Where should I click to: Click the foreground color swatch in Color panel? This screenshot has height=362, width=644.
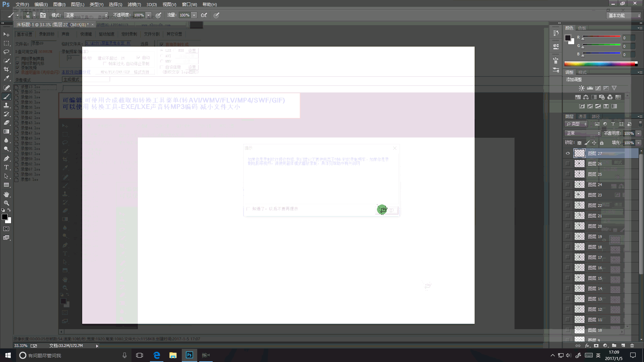(568, 38)
